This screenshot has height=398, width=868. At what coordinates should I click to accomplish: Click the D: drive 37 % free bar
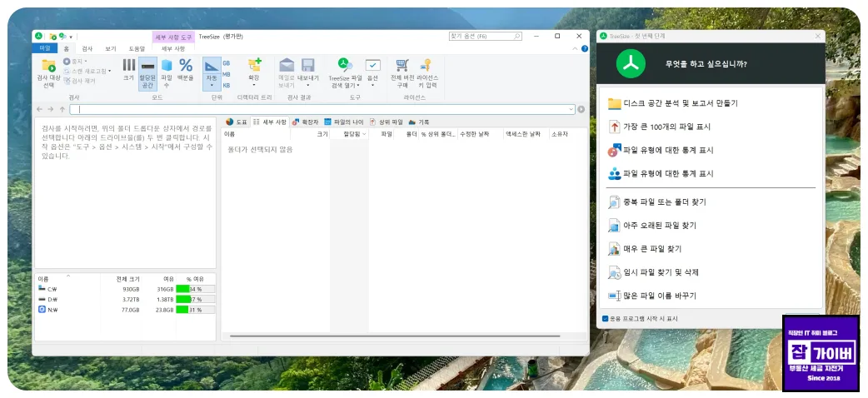[196, 300]
